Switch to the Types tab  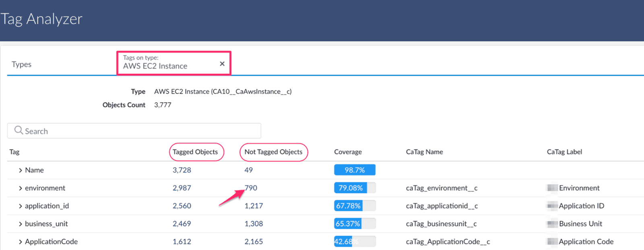pyautogui.click(x=21, y=65)
